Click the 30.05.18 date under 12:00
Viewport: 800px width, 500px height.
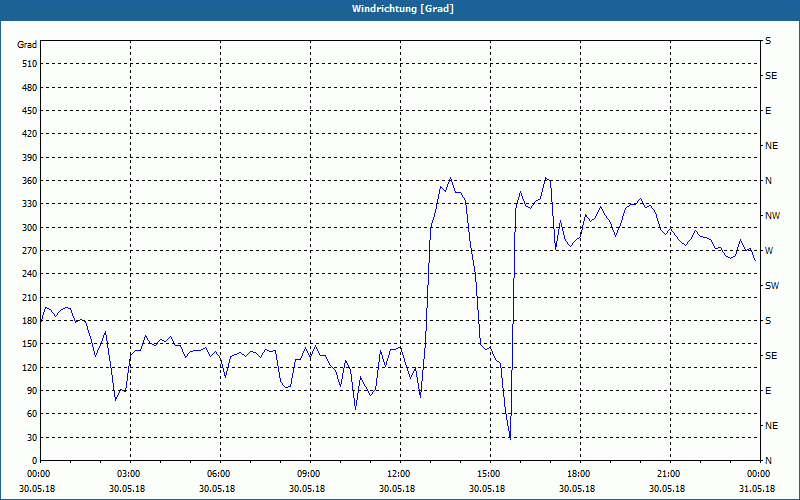click(397, 489)
